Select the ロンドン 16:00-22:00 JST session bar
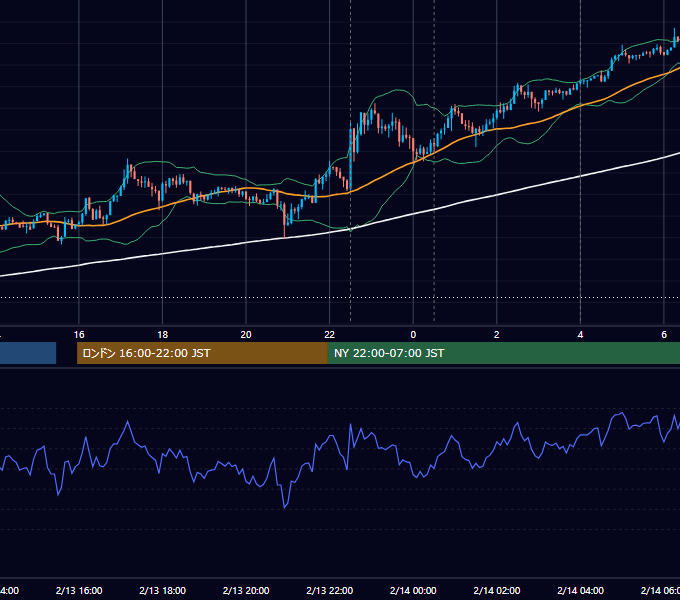This screenshot has width=680, height=600. (202, 353)
